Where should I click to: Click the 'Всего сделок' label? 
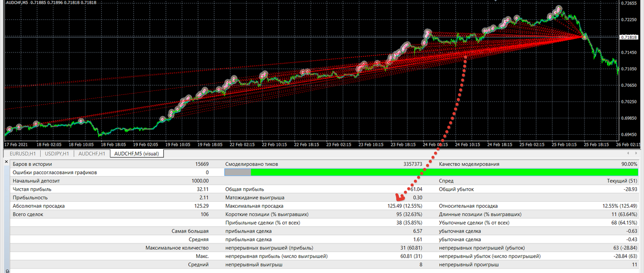(28, 215)
